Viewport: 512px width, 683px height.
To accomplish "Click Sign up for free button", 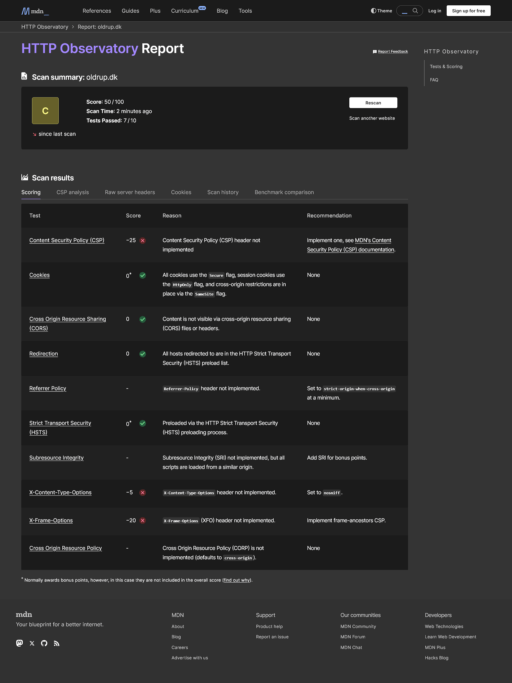I will coord(468,11).
